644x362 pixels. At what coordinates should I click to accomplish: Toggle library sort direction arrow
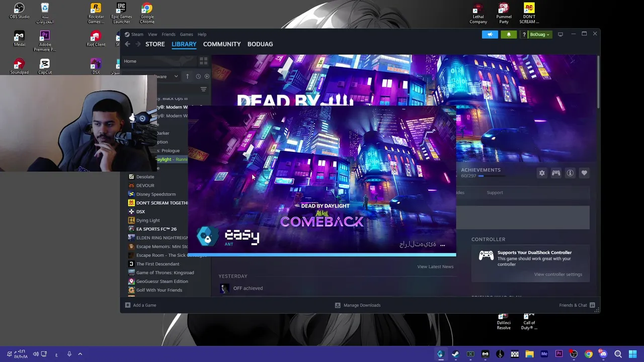(x=187, y=76)
